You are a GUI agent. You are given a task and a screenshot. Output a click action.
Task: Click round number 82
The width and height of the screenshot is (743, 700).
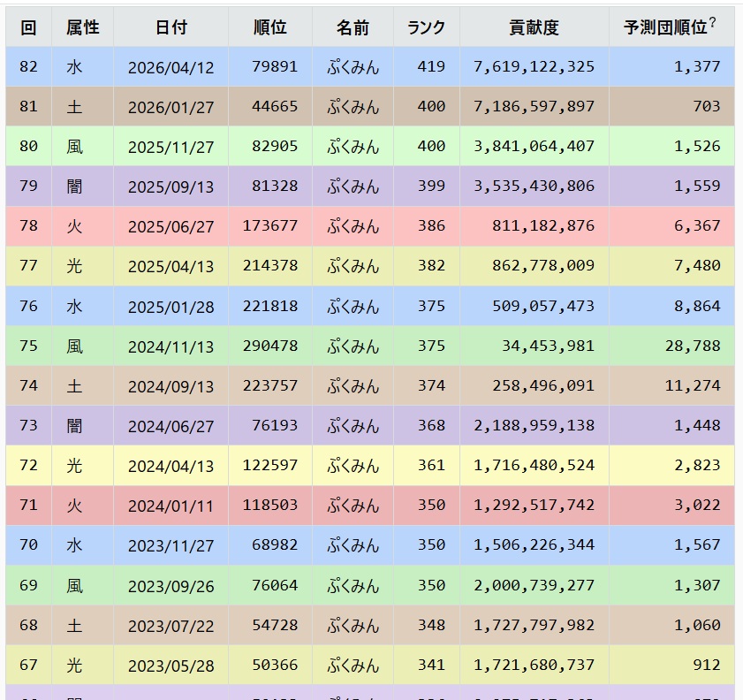[x=28, y=67]
